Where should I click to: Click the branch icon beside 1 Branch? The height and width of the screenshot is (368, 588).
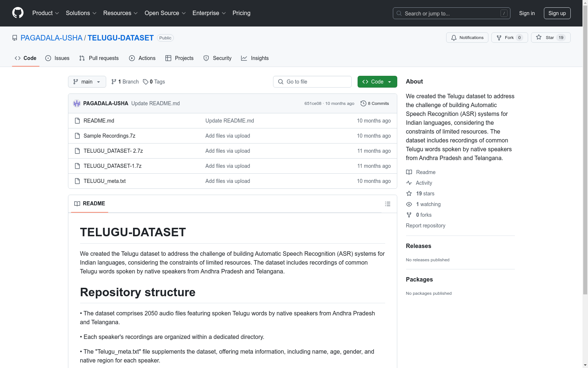114,82
